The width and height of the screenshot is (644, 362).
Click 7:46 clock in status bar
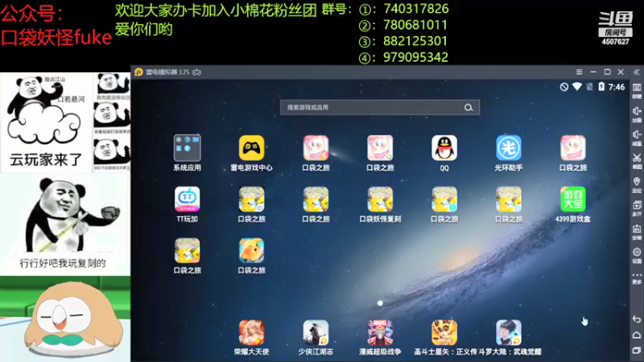(617, 87)
